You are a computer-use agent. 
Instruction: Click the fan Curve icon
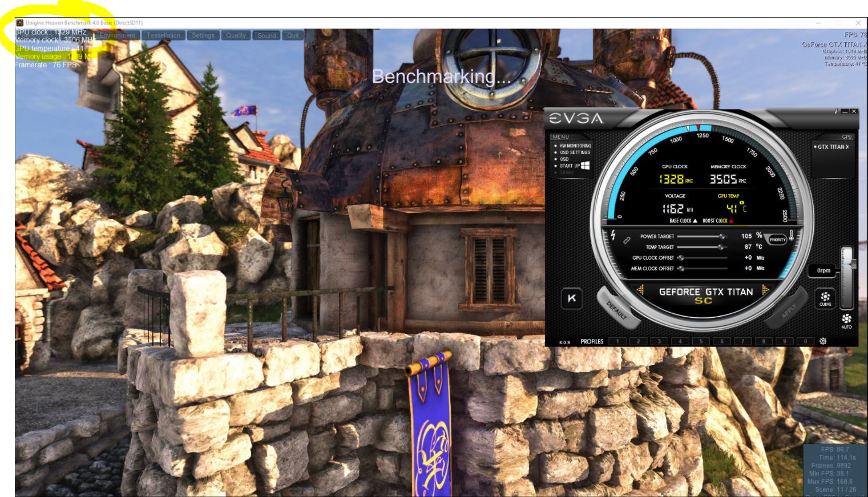pyautogui.click(x=825, y=298)
